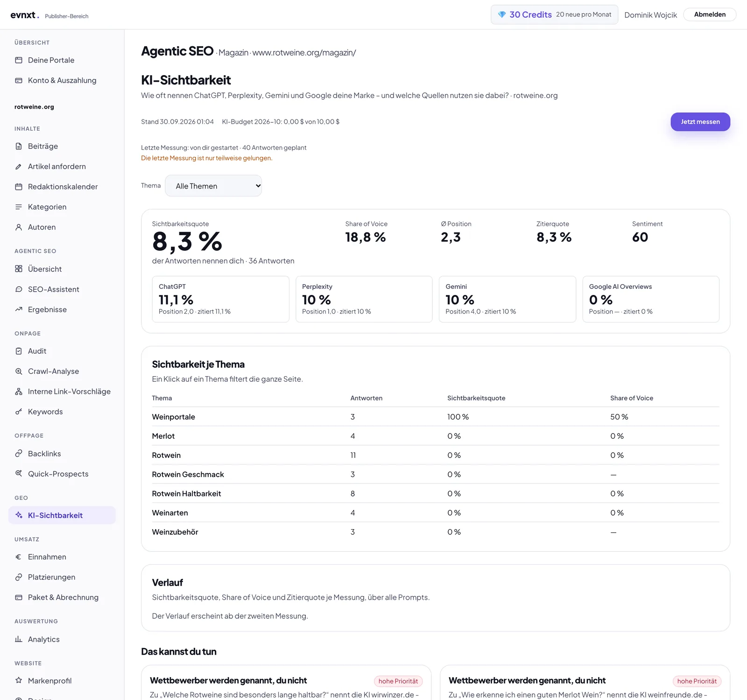Click the Sichtbarkeitsquote column header
The width and height of the screenshot is (747, 700).
click(x=476, y=398)
